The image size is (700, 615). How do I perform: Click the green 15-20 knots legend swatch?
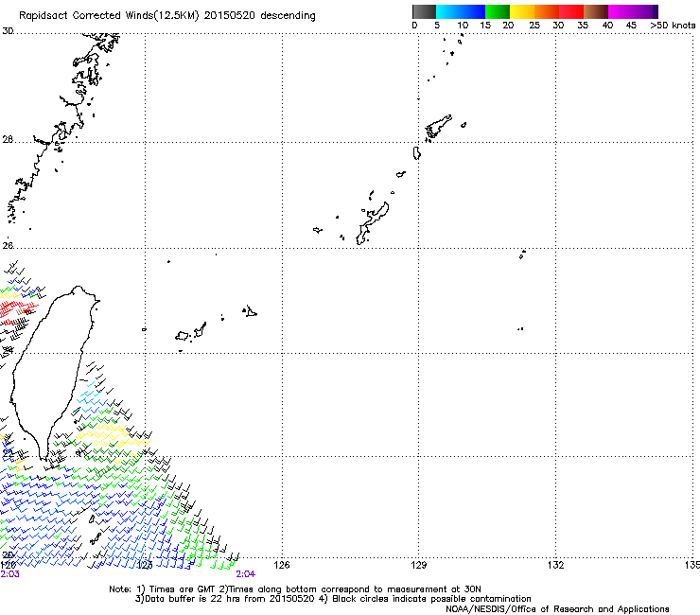[x=498, y=11]
